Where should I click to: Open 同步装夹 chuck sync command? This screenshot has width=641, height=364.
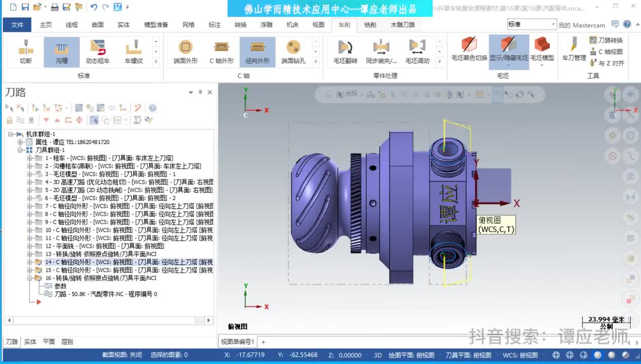tap(381, 52)
